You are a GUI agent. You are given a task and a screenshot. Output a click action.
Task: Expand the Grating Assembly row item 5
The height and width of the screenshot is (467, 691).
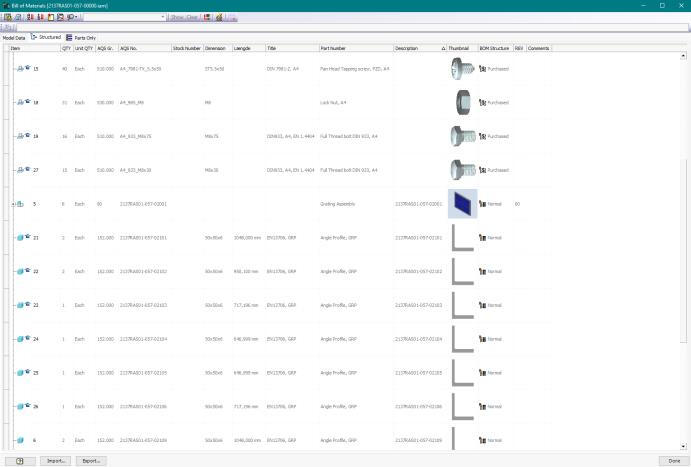click(12, 204)
